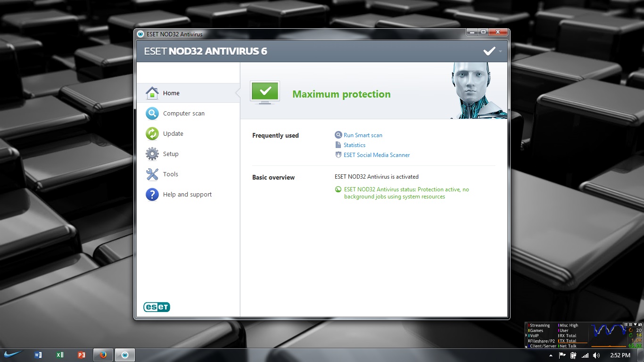Launch Excel from the taskbar
This screenshot has height=362, width=644.
click(60, 355)
